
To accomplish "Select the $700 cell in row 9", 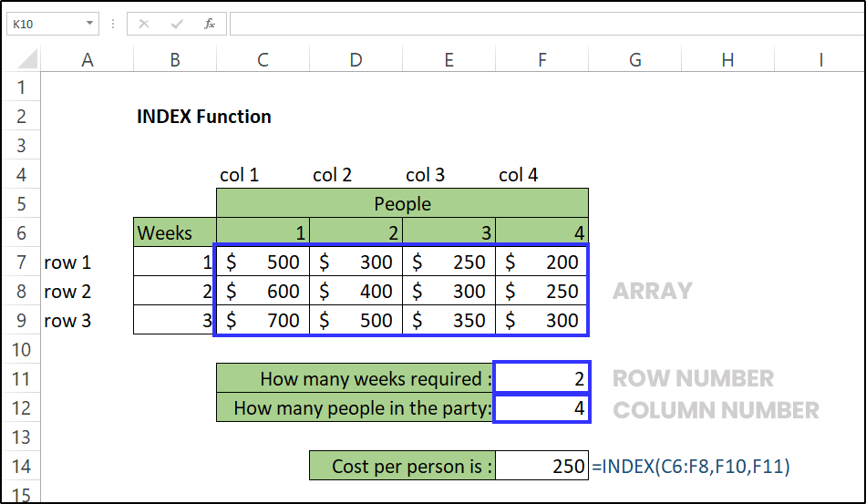I will [x=263, y=320].
